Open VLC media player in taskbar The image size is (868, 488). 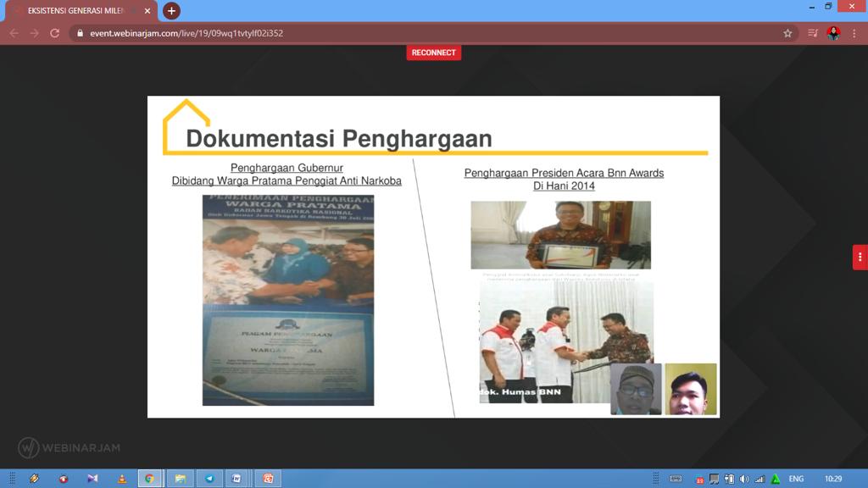[x=122, y=479]
